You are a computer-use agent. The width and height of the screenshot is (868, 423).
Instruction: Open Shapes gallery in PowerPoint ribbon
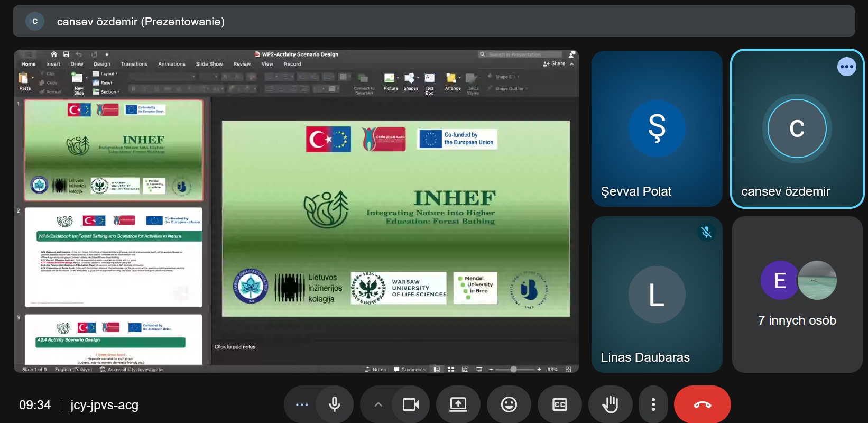point(411,81)
